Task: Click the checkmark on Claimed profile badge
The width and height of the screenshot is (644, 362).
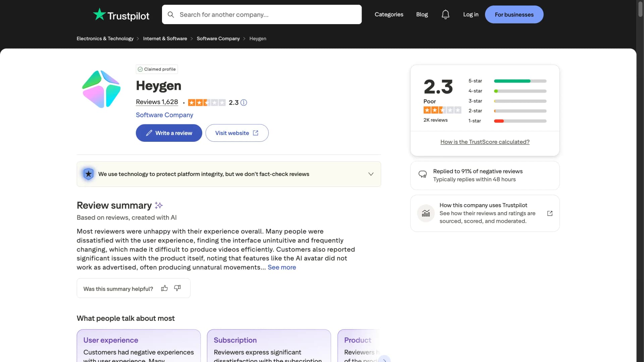Action: (140, 69)
